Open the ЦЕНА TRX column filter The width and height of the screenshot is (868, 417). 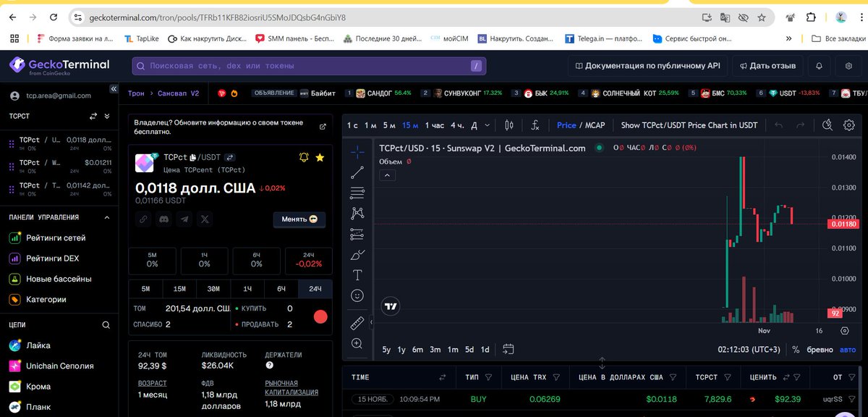[558, 377]
